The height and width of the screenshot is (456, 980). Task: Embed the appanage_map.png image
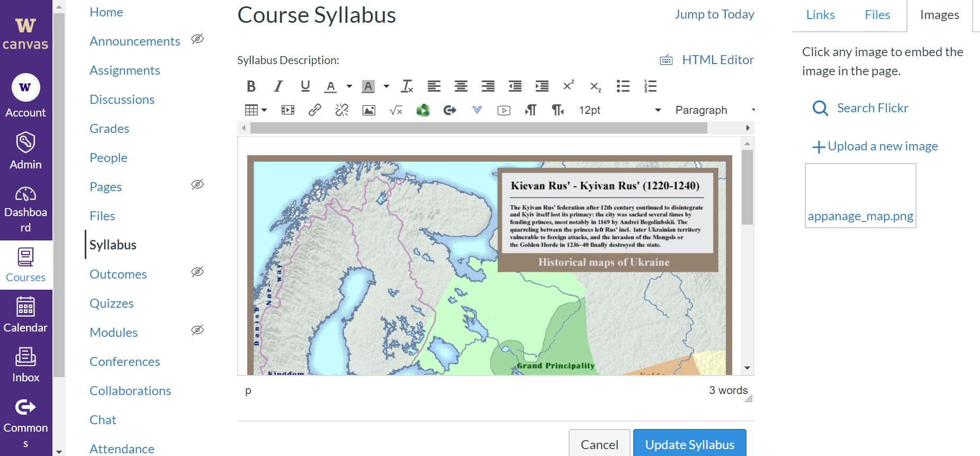tap(860, 195)
